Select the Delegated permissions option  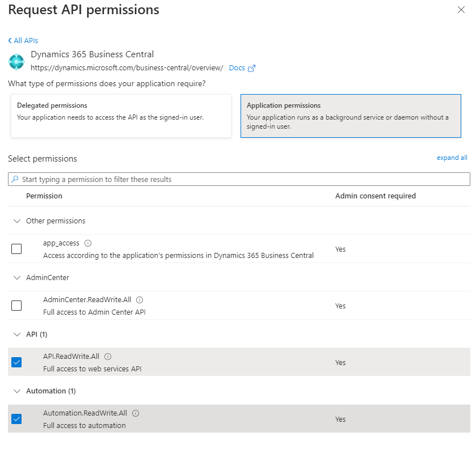(121, 116)
